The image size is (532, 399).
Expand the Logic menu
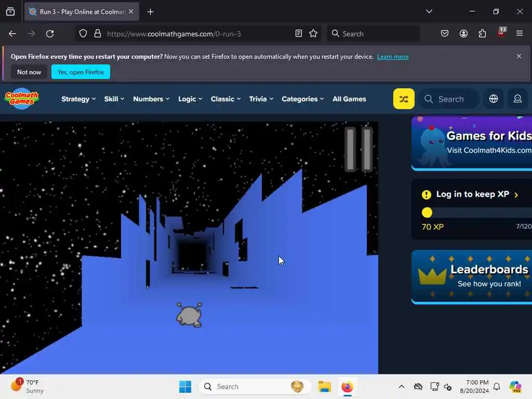coord(190,99)
